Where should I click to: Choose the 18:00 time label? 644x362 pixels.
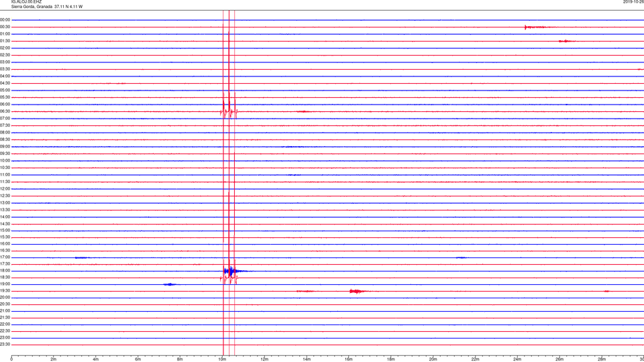click(x=5, y=271)
